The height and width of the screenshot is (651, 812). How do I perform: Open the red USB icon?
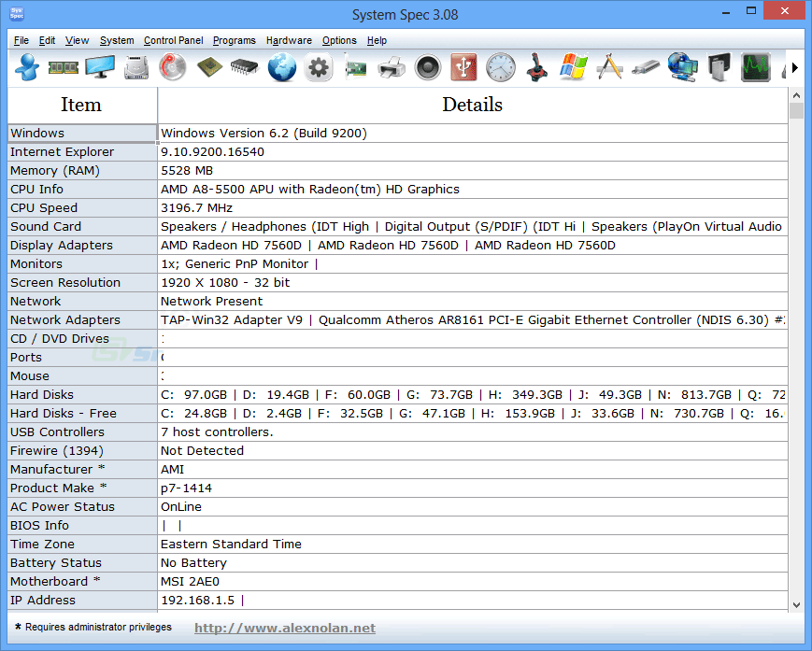463,67
